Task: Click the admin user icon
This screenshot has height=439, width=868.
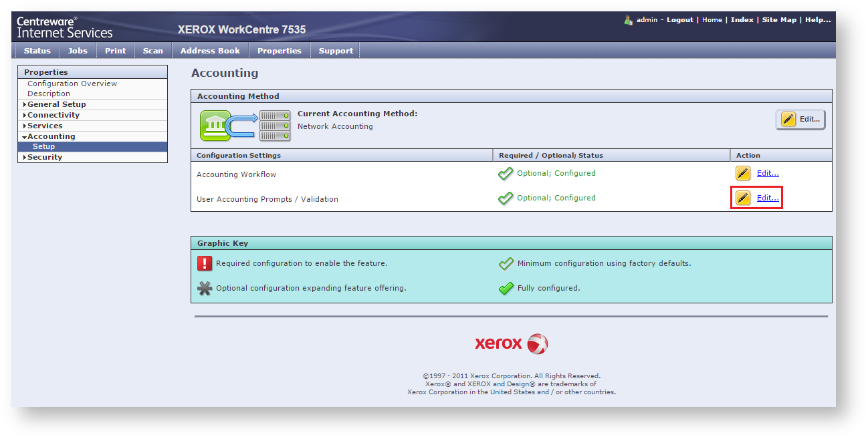Action: click(x=628, y=20)
